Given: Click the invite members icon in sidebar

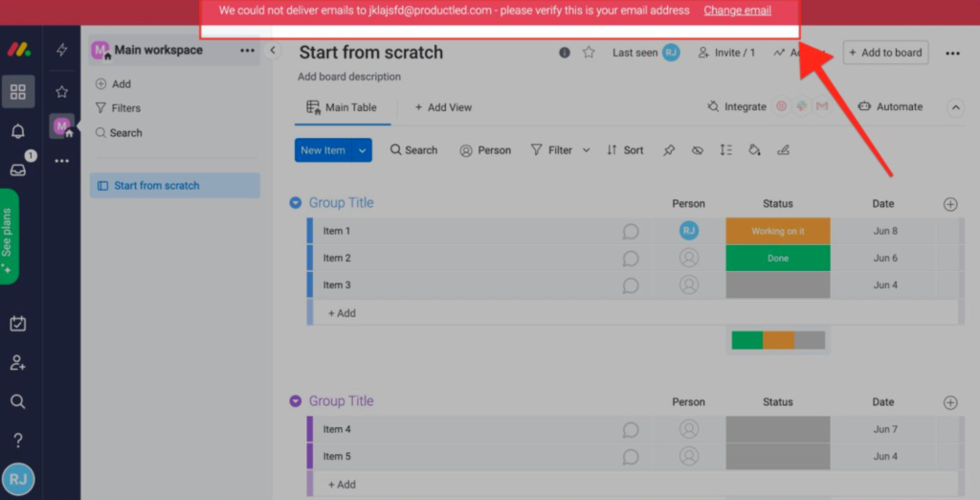Looking at the screenshot, I should tap(17, 363).
